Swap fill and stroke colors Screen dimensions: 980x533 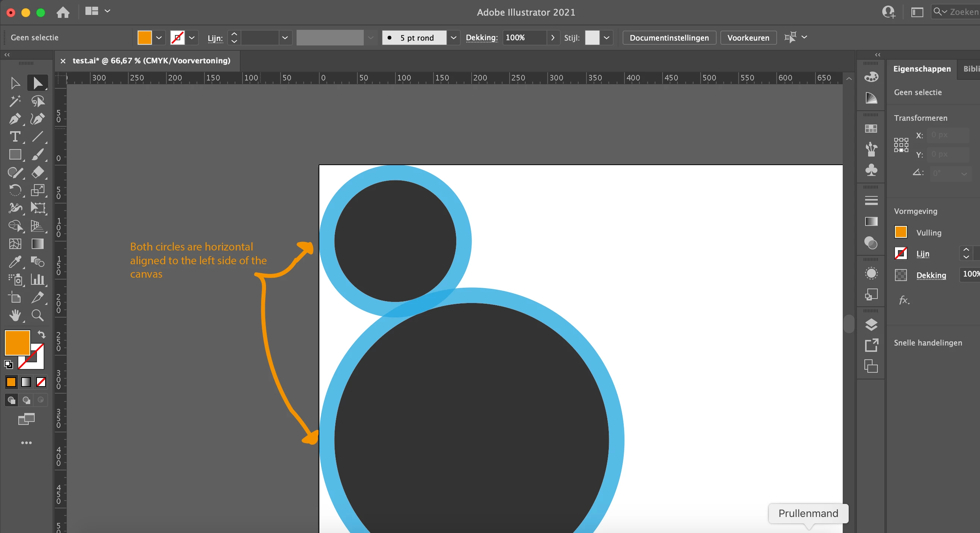(41, 335)
